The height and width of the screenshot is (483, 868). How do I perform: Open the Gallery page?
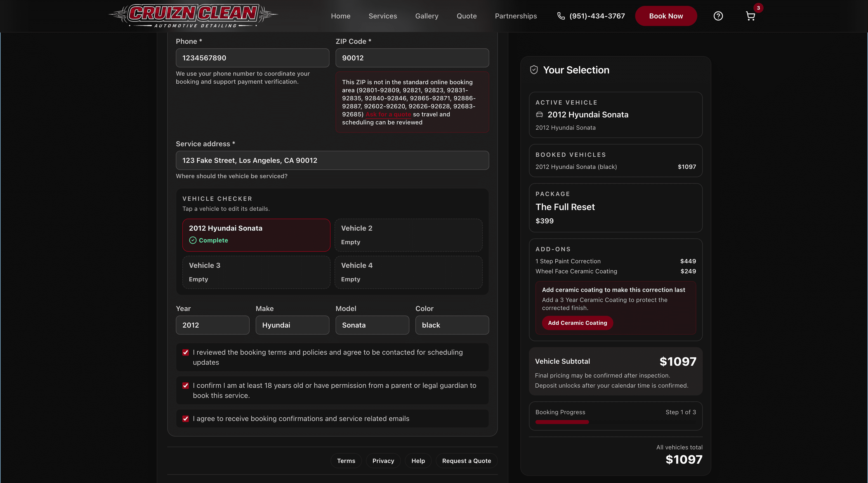427,16
